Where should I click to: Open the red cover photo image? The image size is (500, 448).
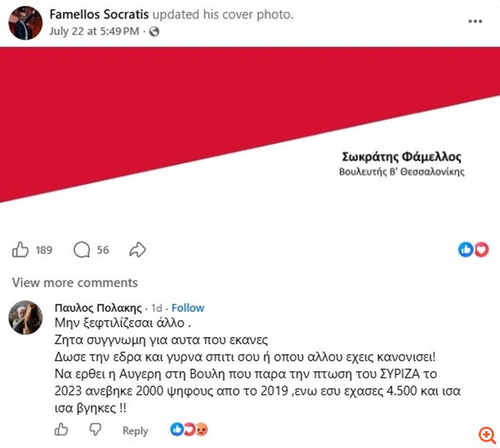(x=250, y=134)
